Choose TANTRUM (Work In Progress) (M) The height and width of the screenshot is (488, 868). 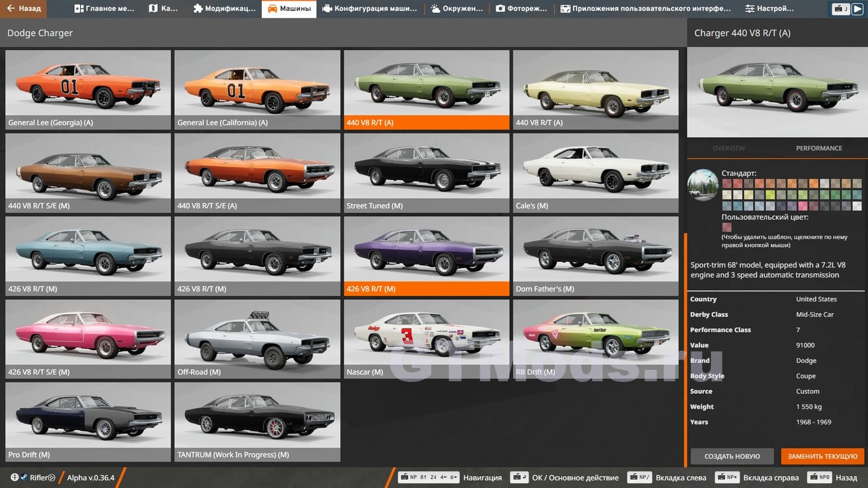pos(257,422)
